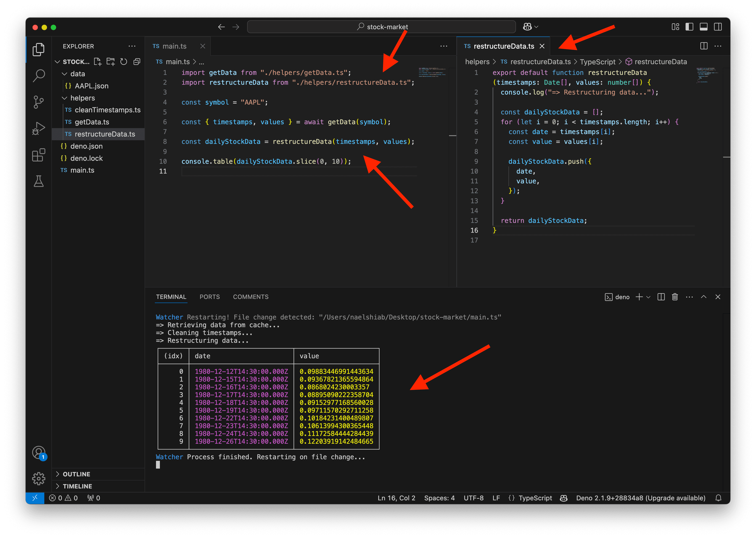Open main.ts in the Explorer tree
This screenshot has height=538, width=756.
[x=98, y=170]
